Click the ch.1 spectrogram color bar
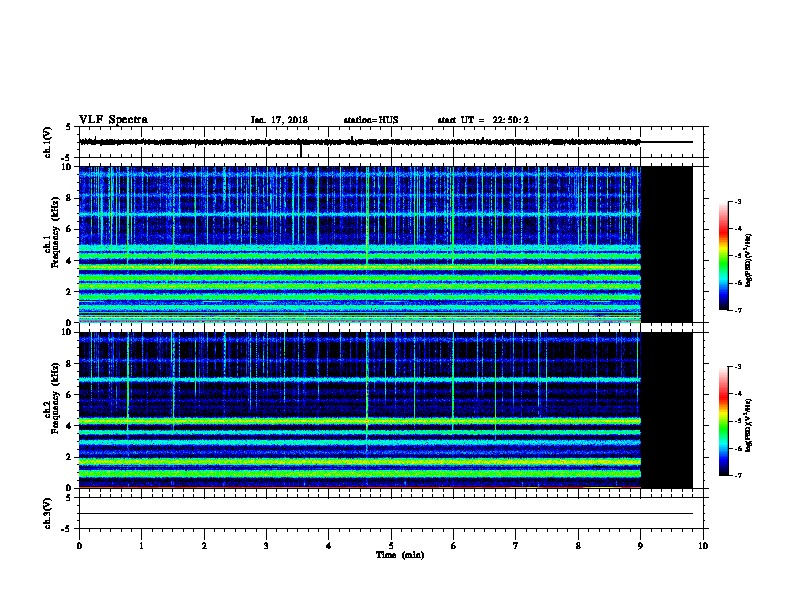This screenshot has height=612, width=792. tap(724, 256)
